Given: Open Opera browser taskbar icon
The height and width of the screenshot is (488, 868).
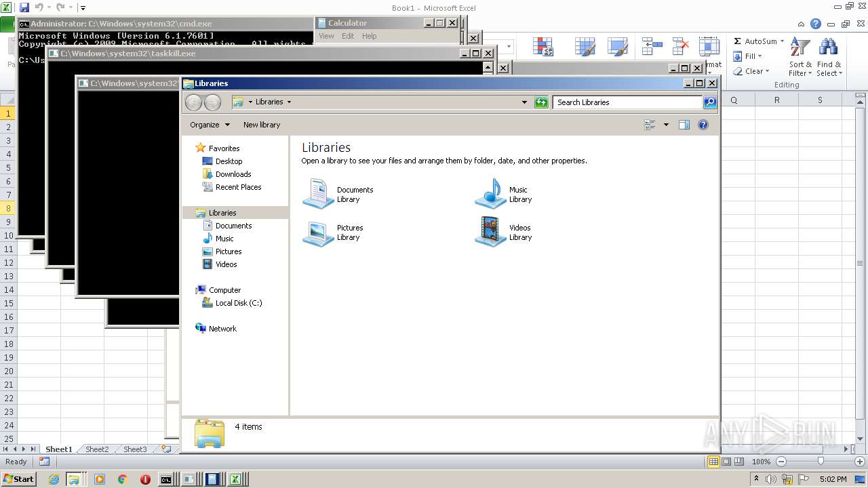Looking at the screenshot, I should click(x=145, y=479).
